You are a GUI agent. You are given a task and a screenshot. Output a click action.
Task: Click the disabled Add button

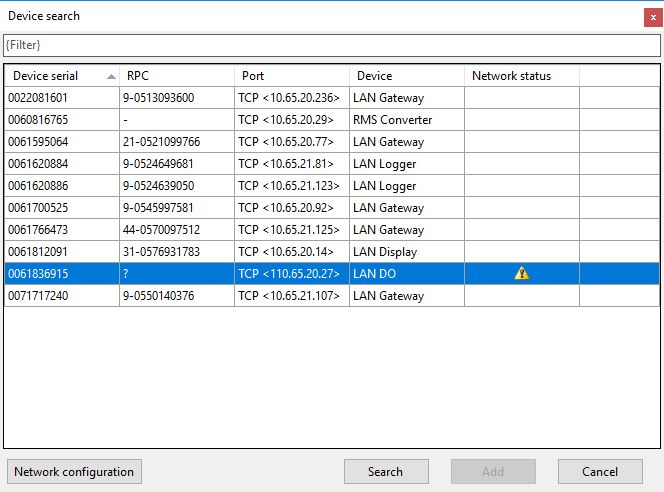[x=493, y=472]
